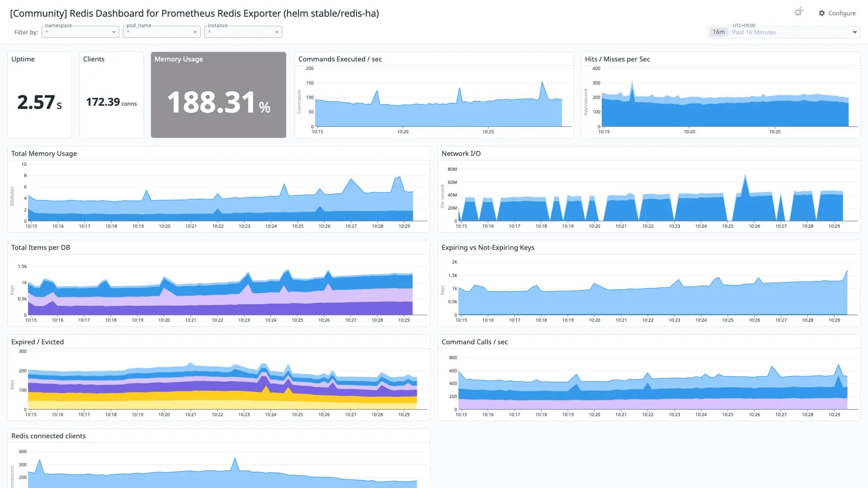868x488 pixels.
Task: Click the Command Calls / sec title
Action: point(475,342)
